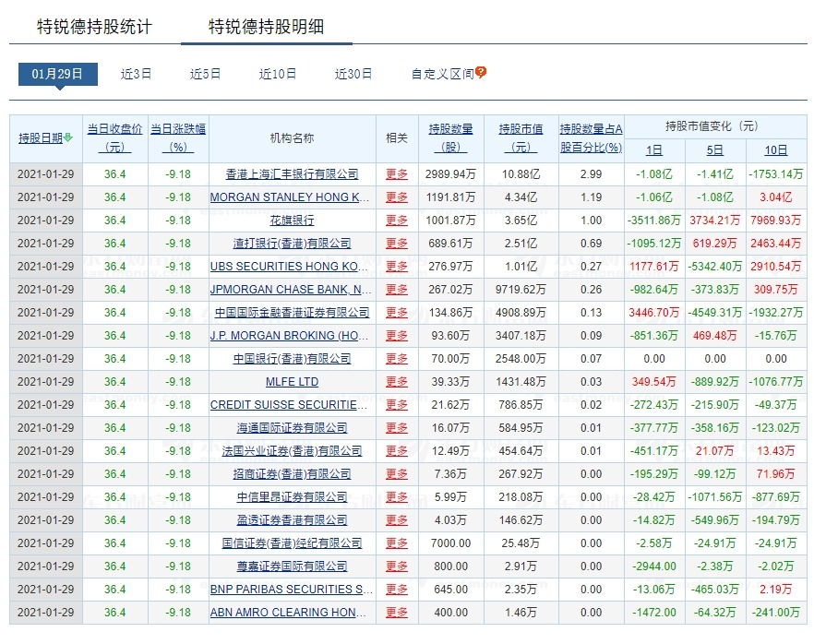This screenshot has height=644, width=814.
Task: Open 中国国际金融香港证券有限公司 link
Action: [292, 313]
